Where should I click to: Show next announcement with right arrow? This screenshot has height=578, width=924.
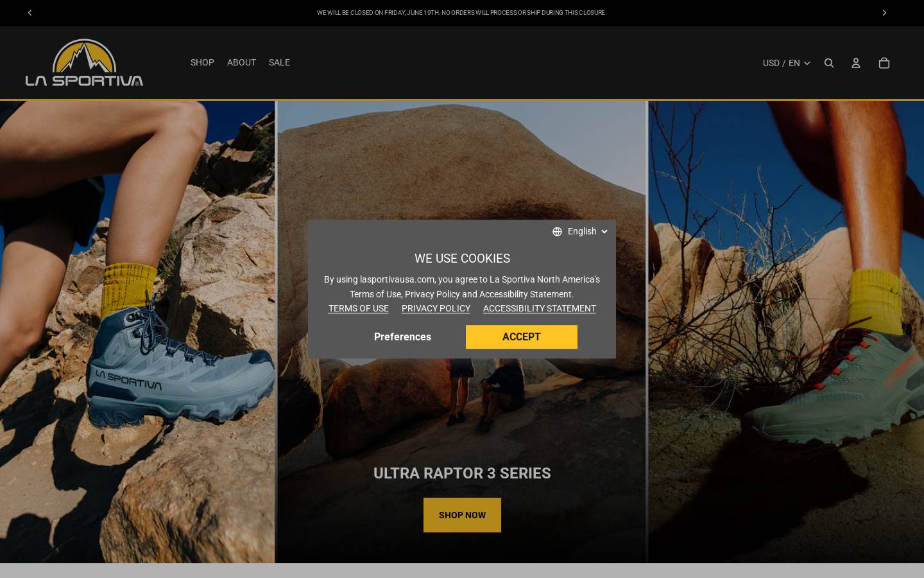tap(884, 13)
